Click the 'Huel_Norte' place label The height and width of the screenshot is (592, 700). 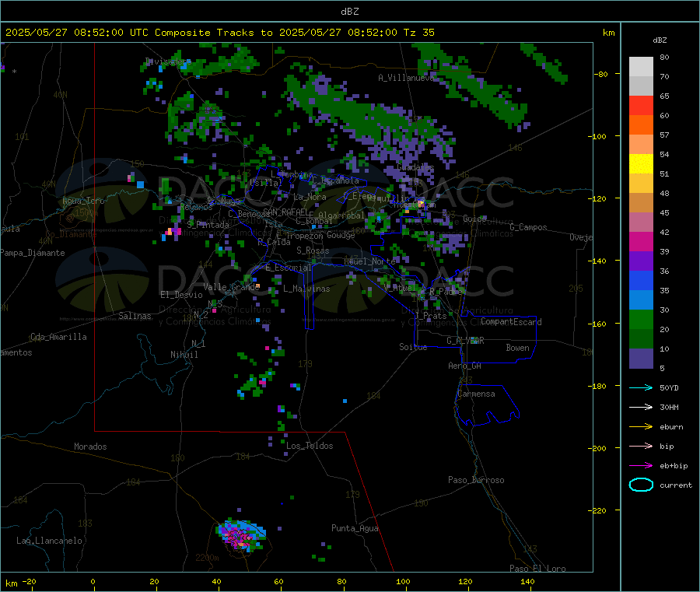[370, 261]
